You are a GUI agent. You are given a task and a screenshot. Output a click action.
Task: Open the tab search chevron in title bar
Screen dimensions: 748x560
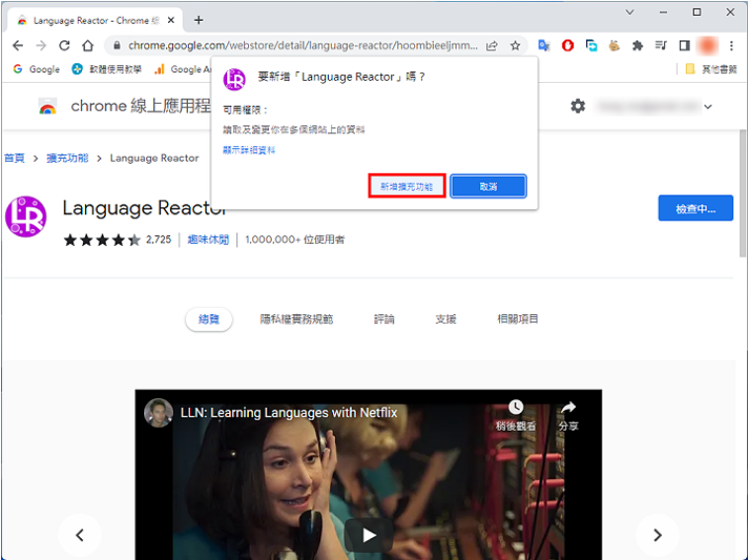[x=629, y=13]
